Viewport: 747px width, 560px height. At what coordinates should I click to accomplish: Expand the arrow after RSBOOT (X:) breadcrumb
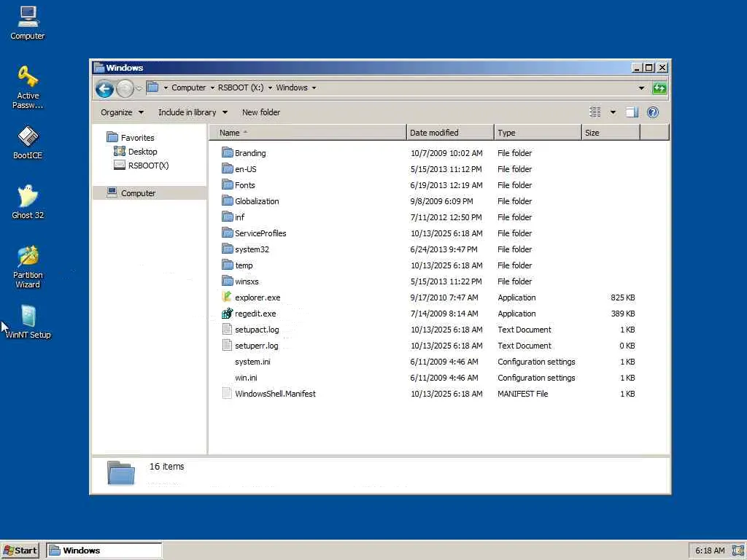(x=270, y=88)
